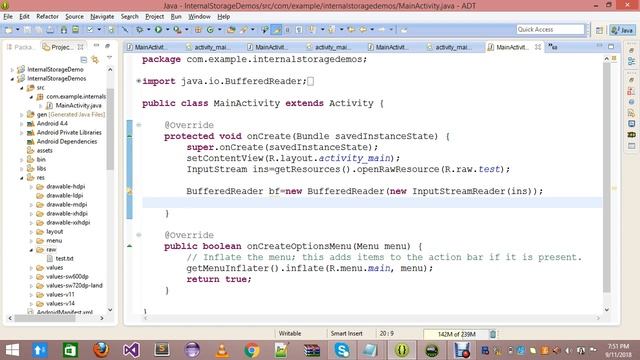Expand the folded import statements

[x=139, y=81]
